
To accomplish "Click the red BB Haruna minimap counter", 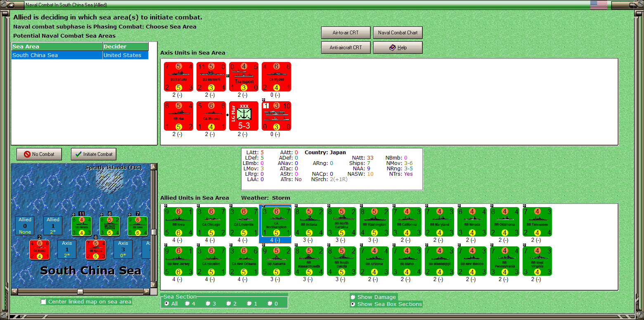I will [x=95, y=250].
